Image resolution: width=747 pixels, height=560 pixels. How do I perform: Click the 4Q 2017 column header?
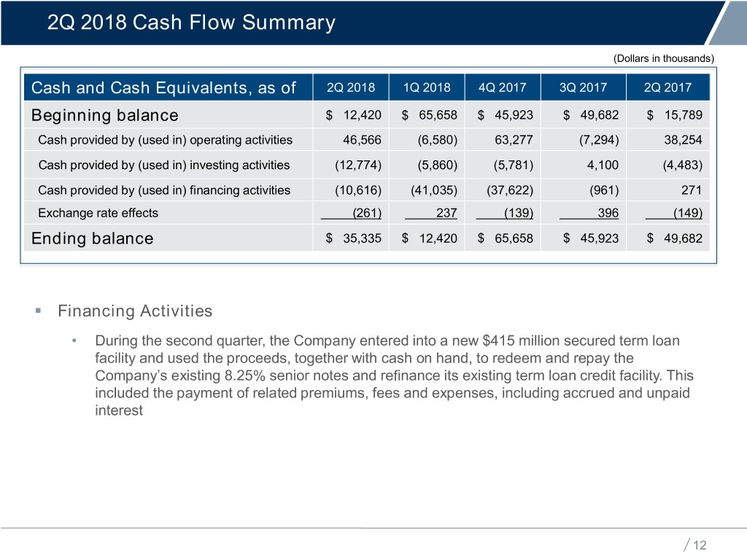click(x=503, y=88)
